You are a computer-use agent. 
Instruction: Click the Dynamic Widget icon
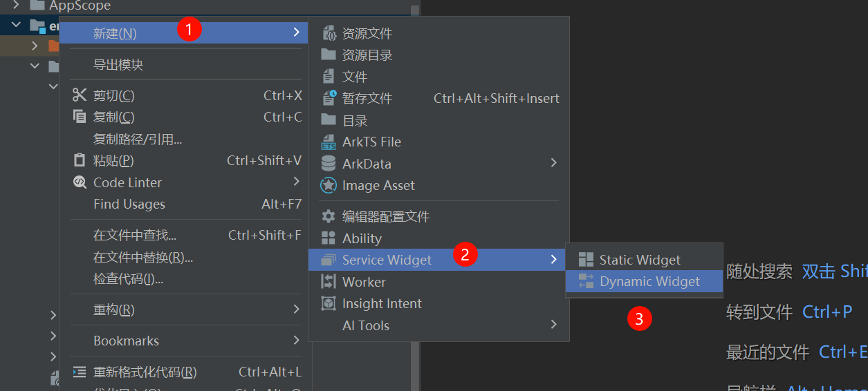point(586,281)
